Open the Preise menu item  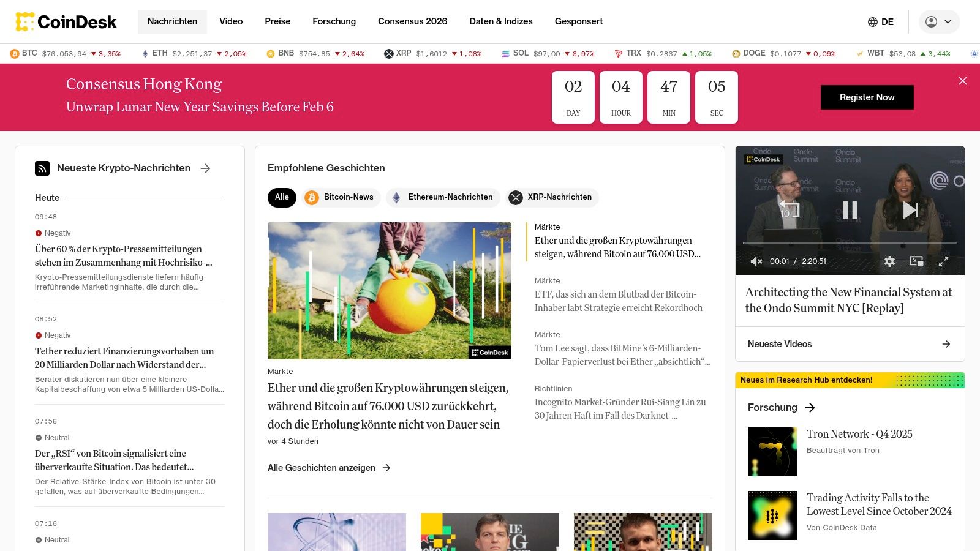[x=277, y=21]
